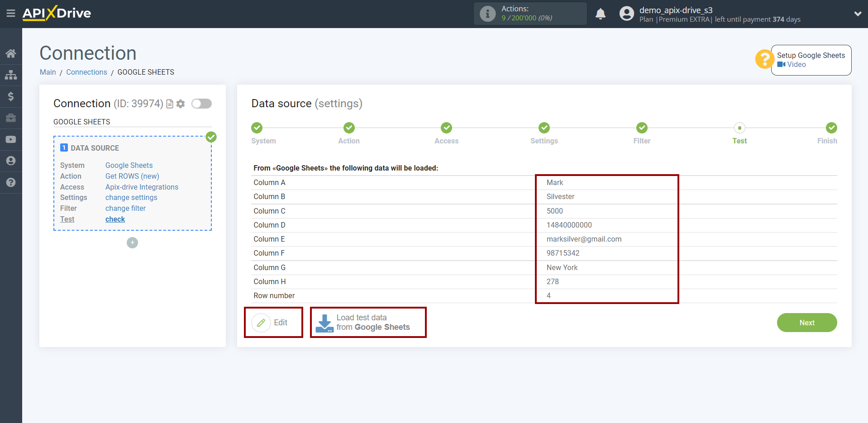
Task: Click the Main breadcrumb link
Action: coord(48,72)
